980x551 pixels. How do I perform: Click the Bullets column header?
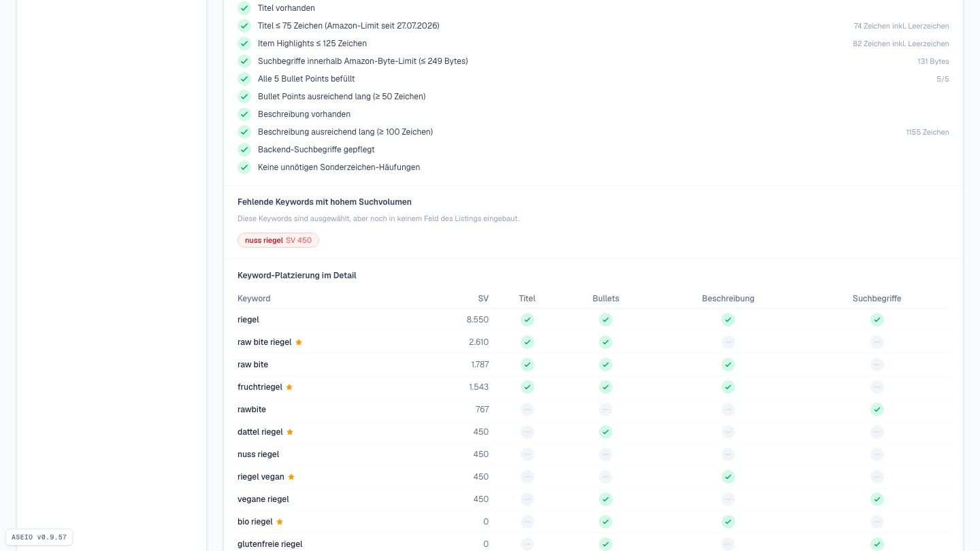coord(606,299)
